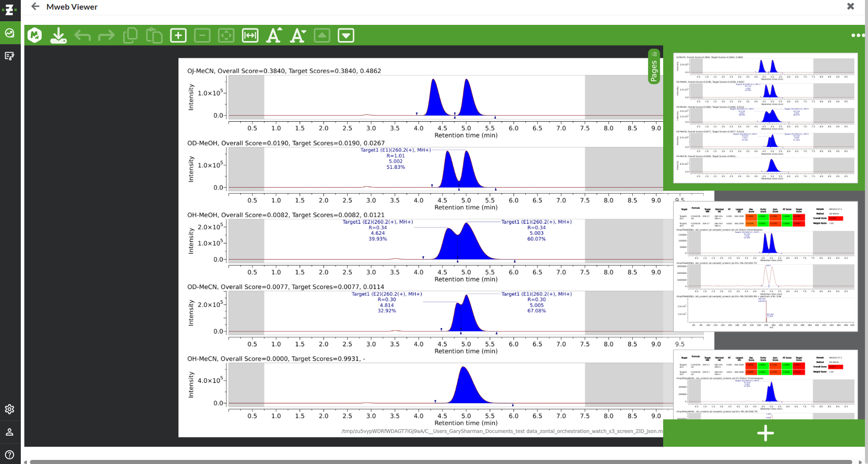Click the single OH-MeCN blue peak
This screenshot has height=464, width=868.
pos(465,388)
